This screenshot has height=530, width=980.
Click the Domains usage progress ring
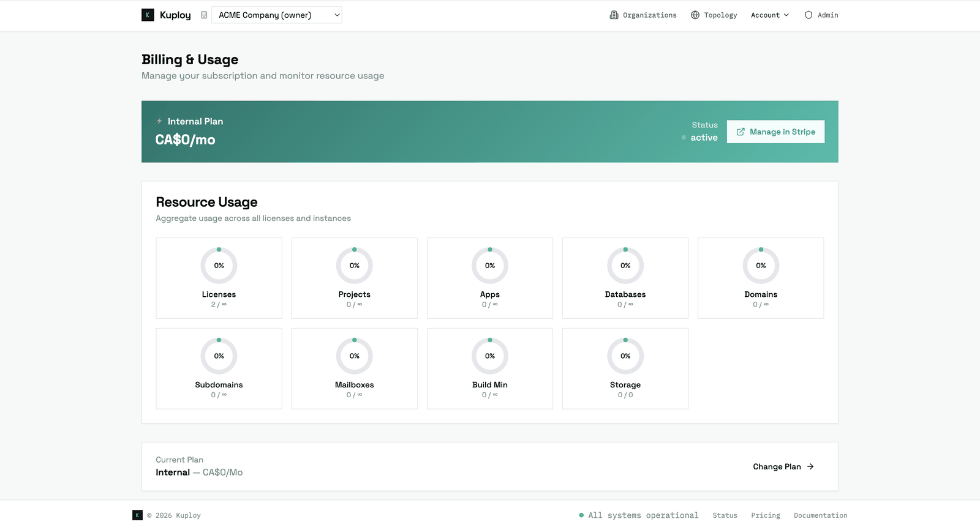click(761, 266)
